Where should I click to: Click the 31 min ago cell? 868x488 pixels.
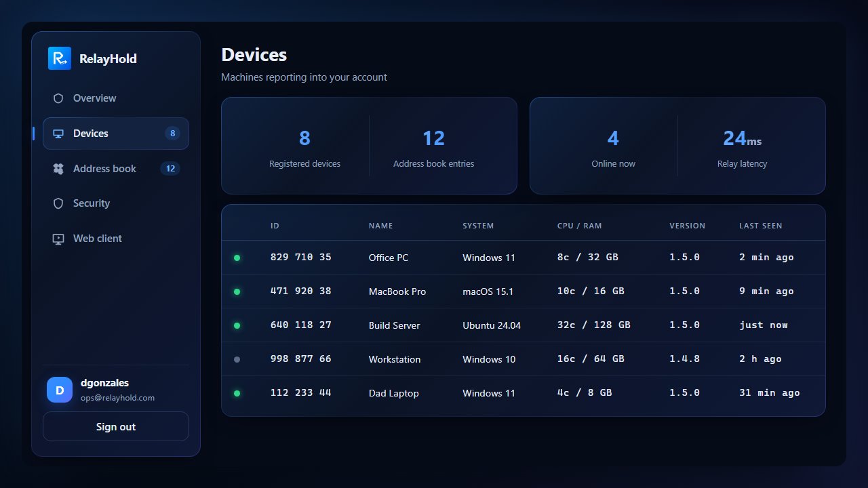770,393
